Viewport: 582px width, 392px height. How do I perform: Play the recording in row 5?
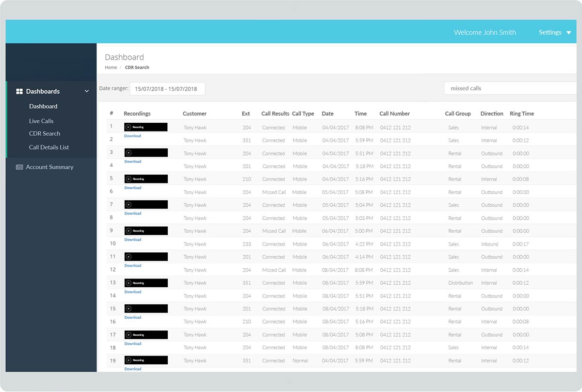pos(128,179)
